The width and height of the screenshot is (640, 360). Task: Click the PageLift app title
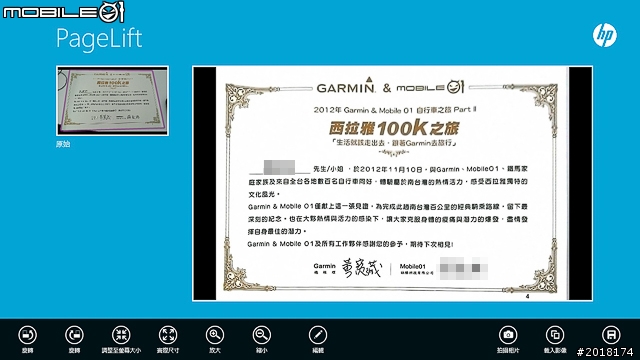tap(99, 39)
